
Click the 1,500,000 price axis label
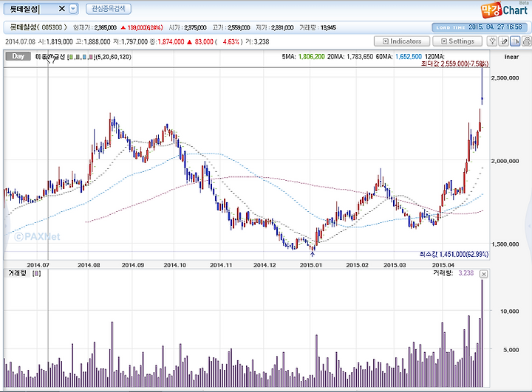505,244
